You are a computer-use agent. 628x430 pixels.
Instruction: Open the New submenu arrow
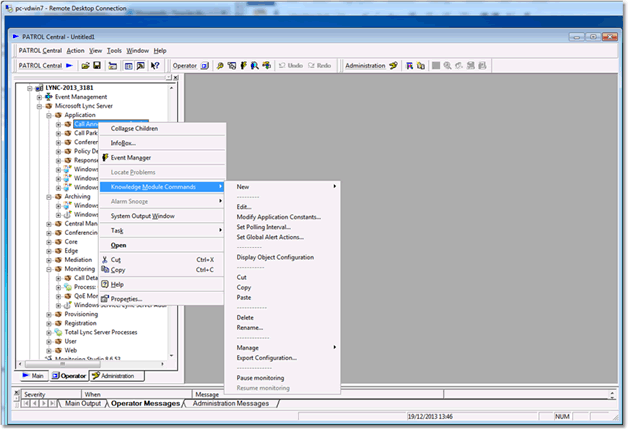334,187
